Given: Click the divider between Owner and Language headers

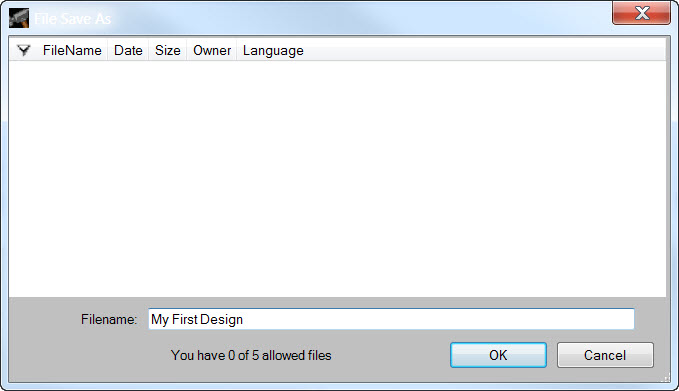Looking at the screenshot, I should [x=236, y=50].
